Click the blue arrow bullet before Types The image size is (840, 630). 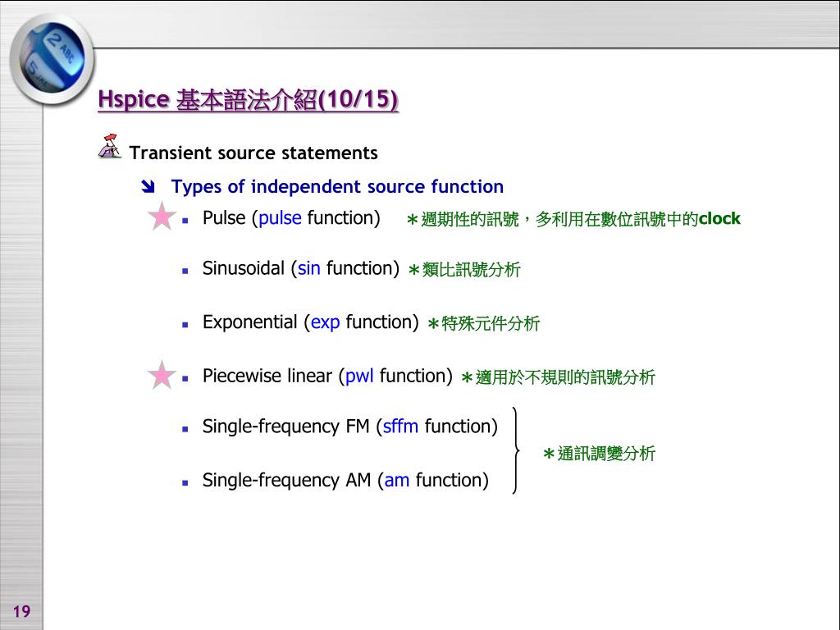(148, 186)
